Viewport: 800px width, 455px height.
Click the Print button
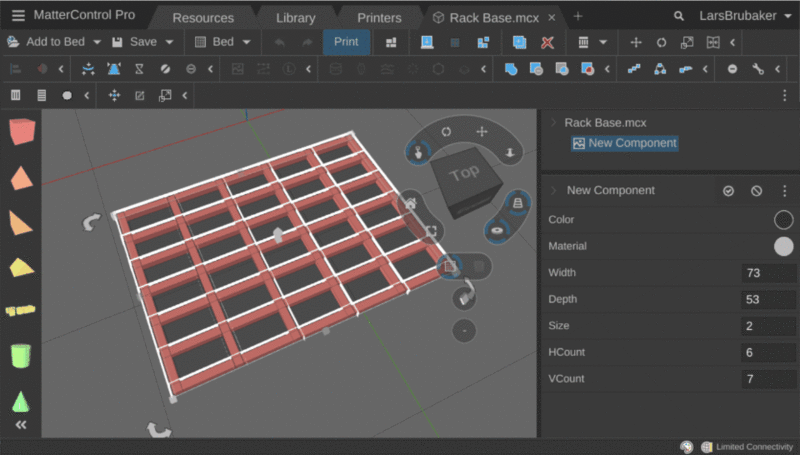(346, 42)
